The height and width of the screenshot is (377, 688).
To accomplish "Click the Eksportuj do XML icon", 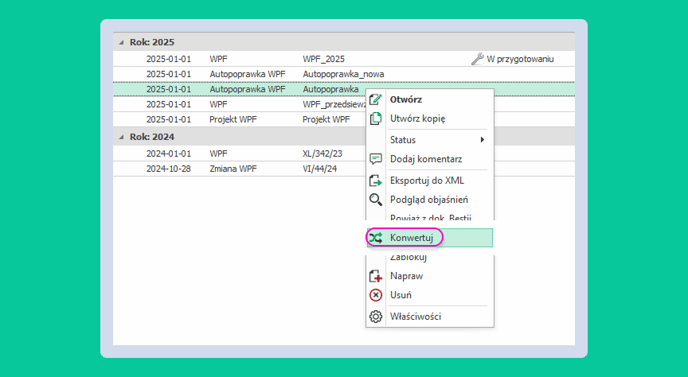I will point(376,180).
